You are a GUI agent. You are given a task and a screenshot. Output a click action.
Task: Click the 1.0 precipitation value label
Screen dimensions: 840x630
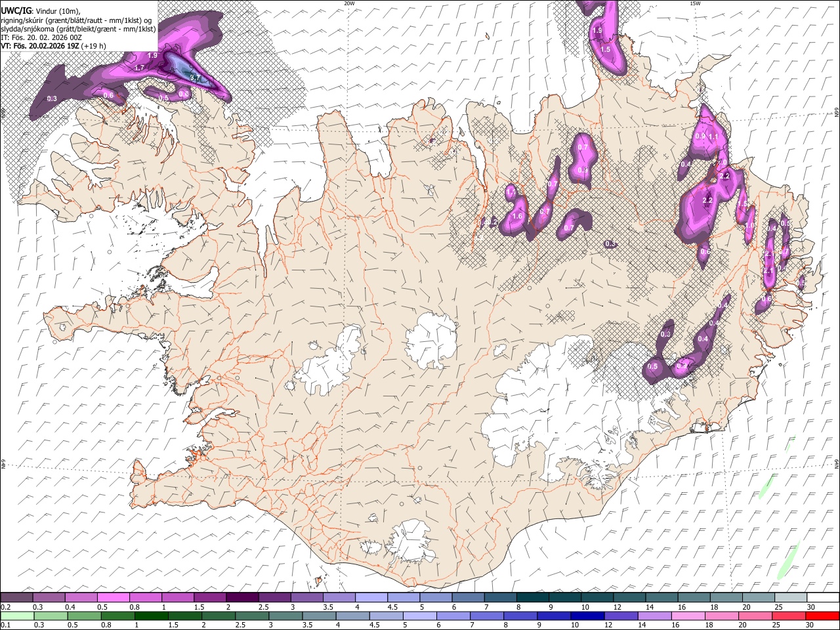pos(749,225)
